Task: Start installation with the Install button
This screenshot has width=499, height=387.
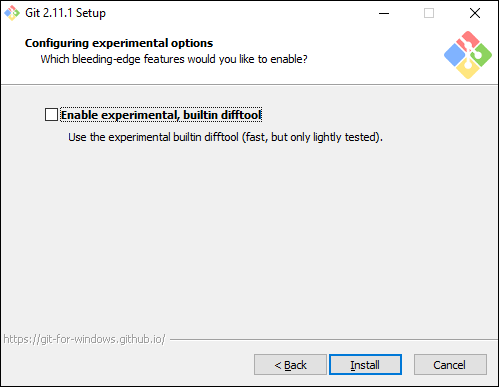Action: coord(365,365)
